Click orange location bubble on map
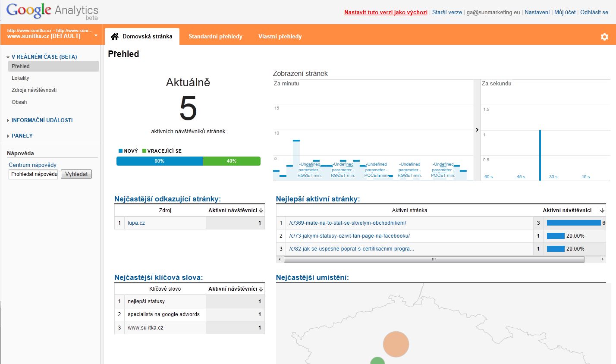This screenshot has height=364, width=616. 396,344
